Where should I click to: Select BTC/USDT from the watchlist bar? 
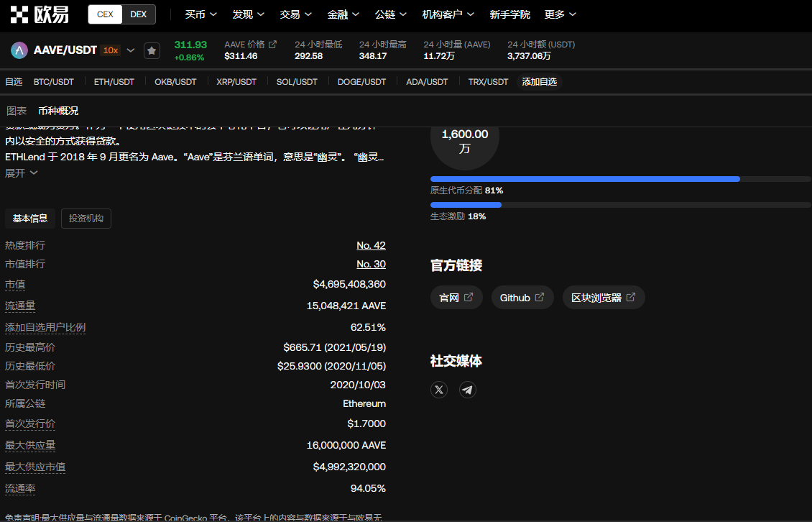coord(54,82)
